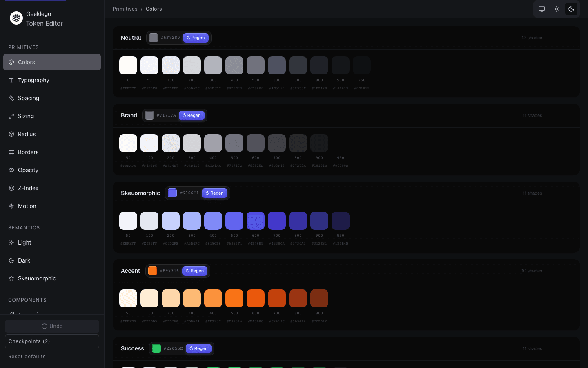Image resolution: width=588 pixels, height=368 pixels.
Task: Select Brand 50 shade swatch
Action: (128, 143)
